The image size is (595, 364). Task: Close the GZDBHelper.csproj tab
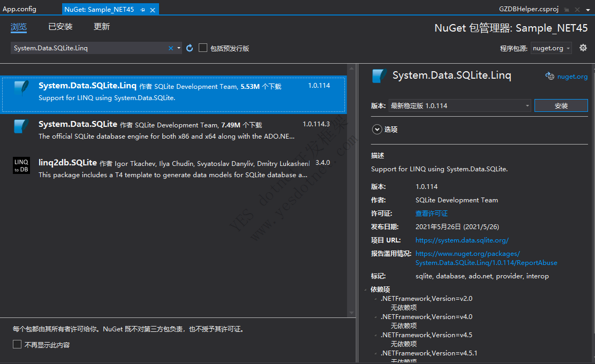point(577,10)
